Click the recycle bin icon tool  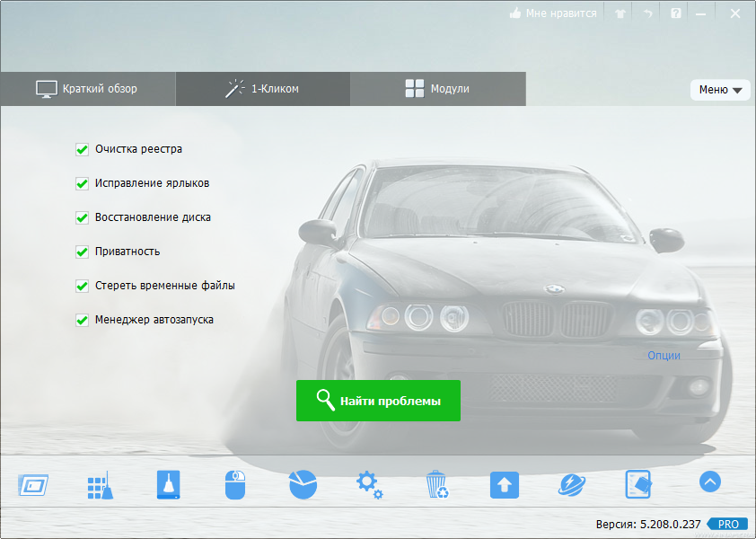[437, 484]
